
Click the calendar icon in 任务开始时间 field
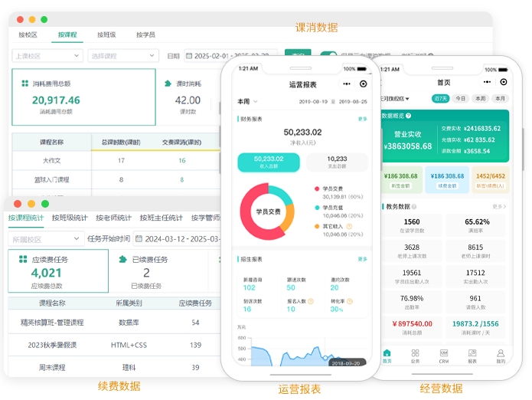(x=139, y=239)
